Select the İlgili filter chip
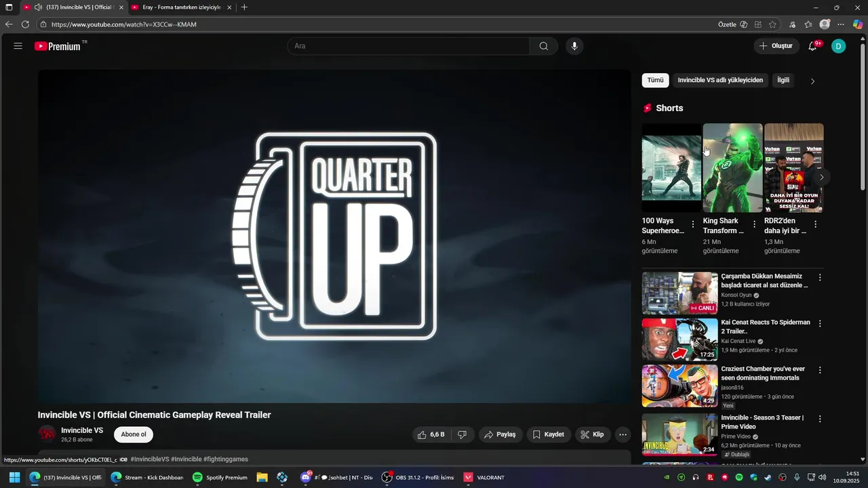 783,80
